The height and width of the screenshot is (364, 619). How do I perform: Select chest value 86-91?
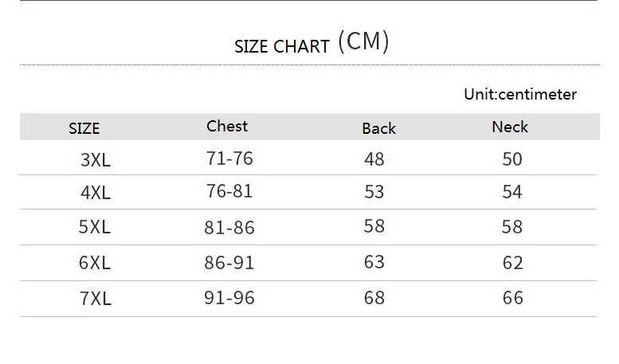click(229, 262)
